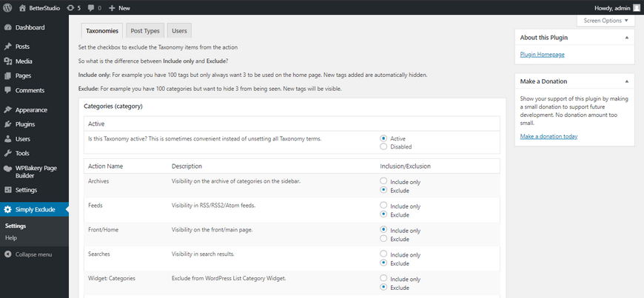Screen dimensions: 644x298
Task: Click the Collapse menu arrow icon
Action: click(x=7, y=254)
